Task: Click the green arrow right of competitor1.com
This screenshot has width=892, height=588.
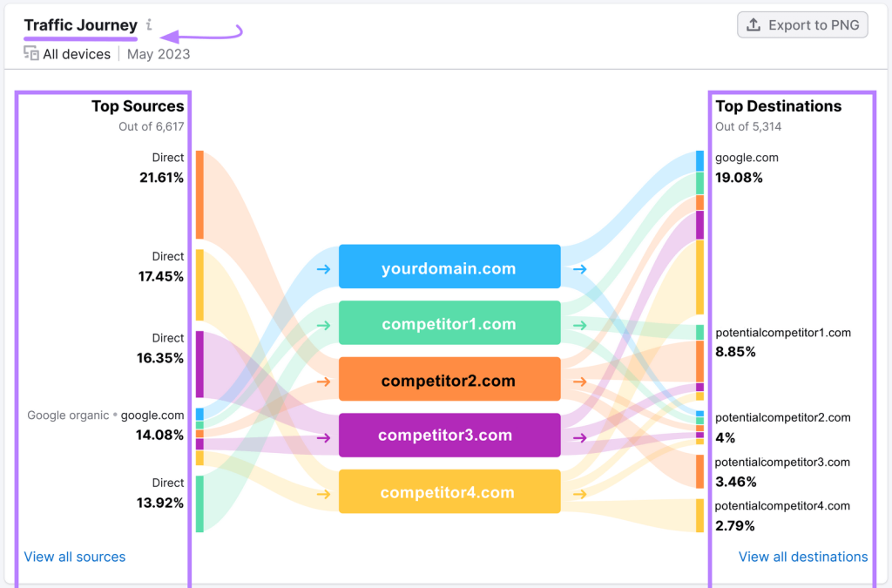Action: pos(579,325)
